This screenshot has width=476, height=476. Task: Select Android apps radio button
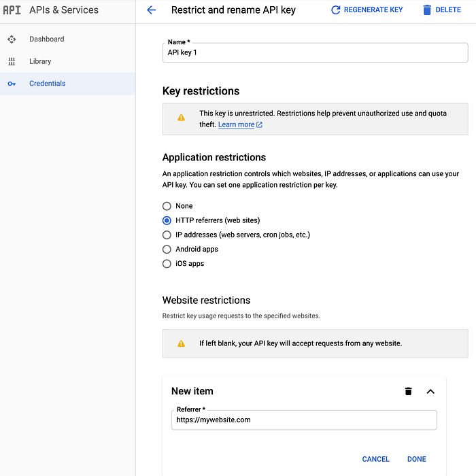pos(167,249)
